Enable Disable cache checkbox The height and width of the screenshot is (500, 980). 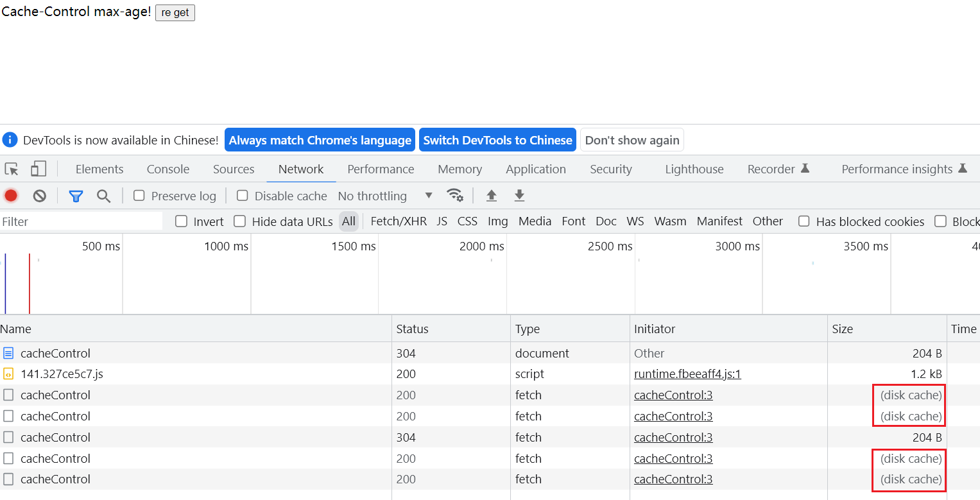pos(242,195)
